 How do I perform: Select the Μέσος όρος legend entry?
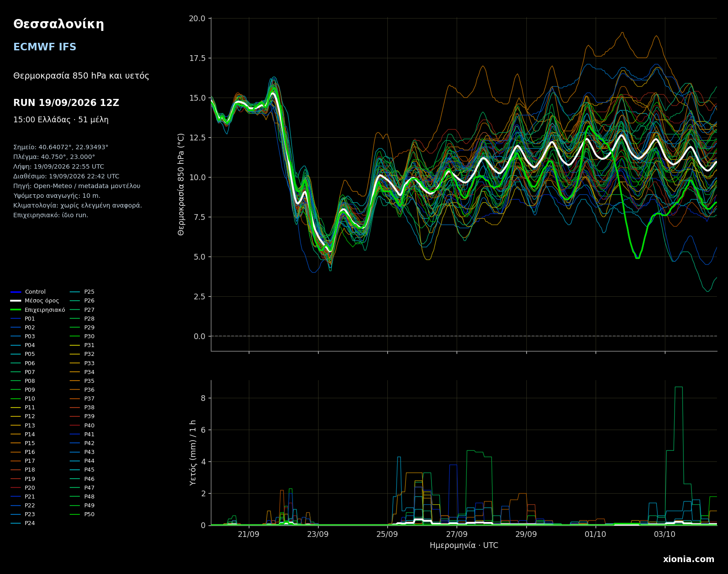35,301
